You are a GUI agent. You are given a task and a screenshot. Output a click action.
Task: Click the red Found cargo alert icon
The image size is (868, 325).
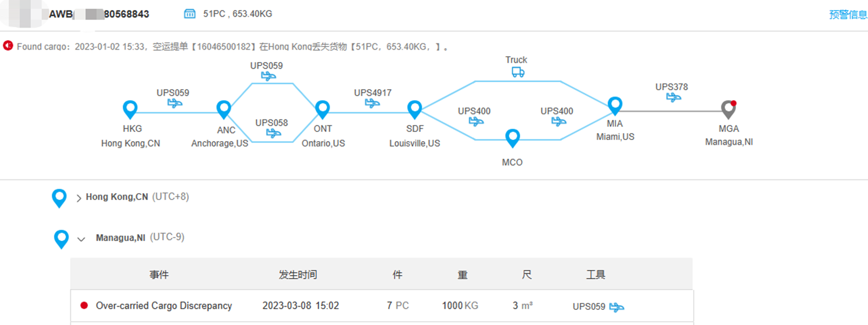coord(8,46)
